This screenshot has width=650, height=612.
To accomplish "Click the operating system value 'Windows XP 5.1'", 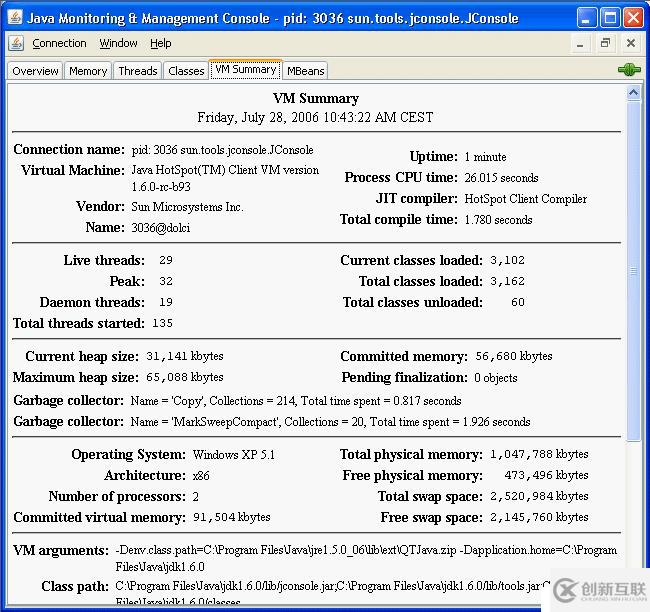I will click(234, 455).
